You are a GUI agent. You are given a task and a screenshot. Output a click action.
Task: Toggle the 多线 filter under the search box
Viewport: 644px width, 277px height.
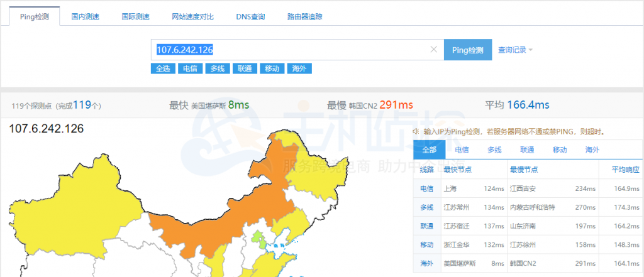click(x=217, y=68)
